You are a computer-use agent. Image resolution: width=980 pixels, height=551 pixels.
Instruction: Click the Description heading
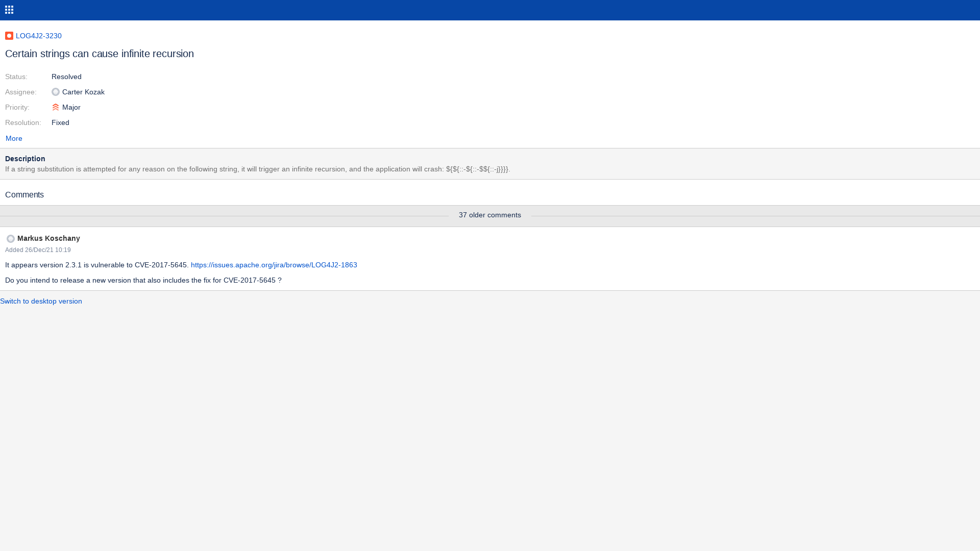pyautogui.click(x=25, y=159)
